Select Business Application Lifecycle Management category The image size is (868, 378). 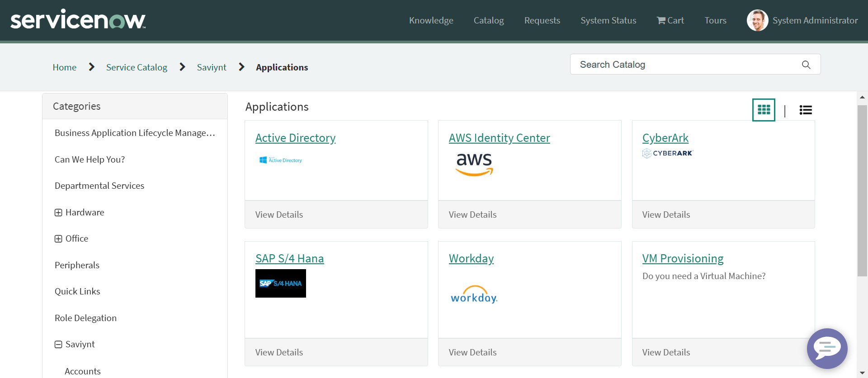click(x=135, y=133)
